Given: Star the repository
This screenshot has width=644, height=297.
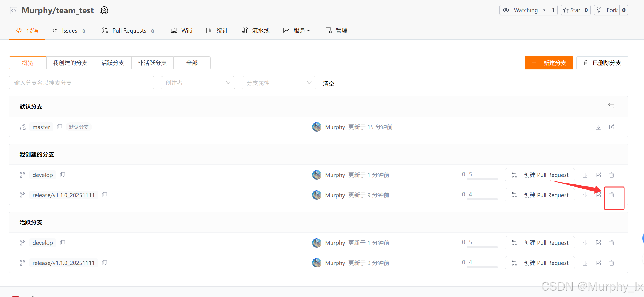Looking at the screenshot, I should [572, 10].
